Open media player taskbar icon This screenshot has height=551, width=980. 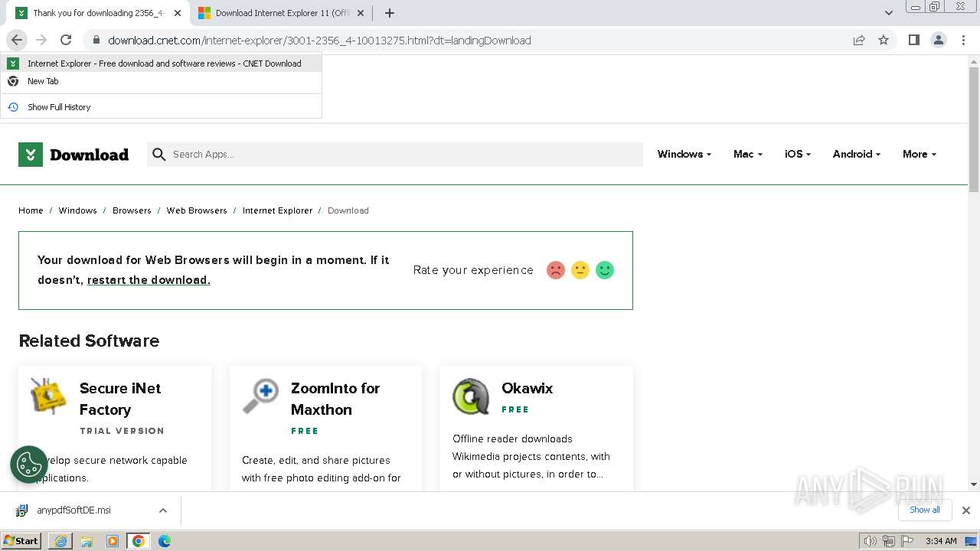[x=113, y=541]
